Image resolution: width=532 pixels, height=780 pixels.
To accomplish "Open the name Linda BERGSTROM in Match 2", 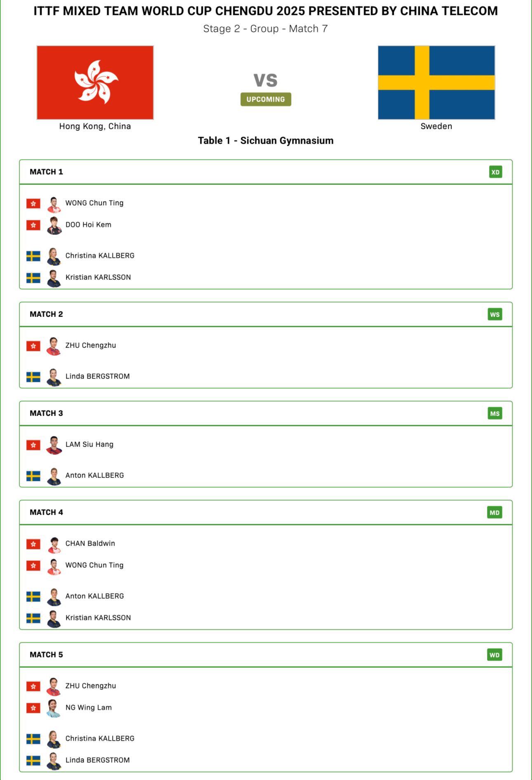I will click(x=98, y=376).
